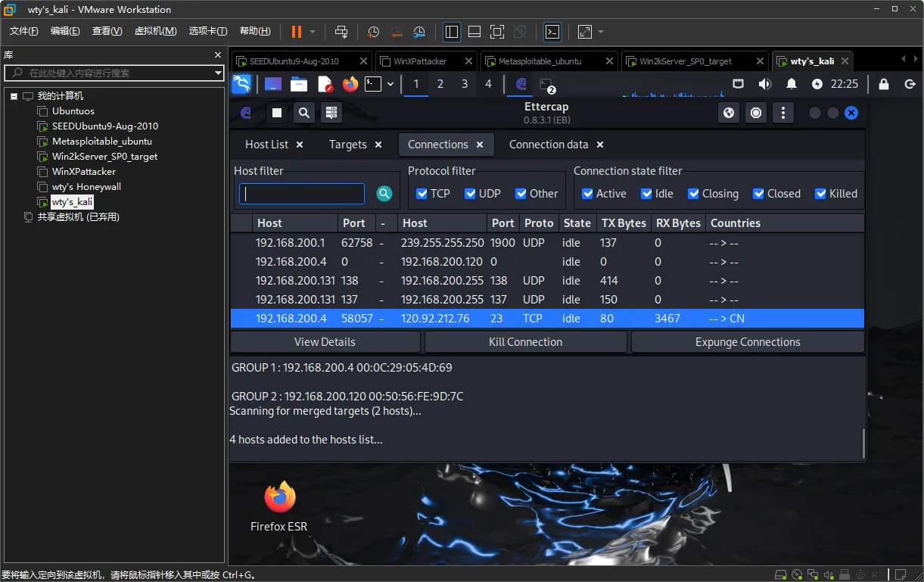Click VMware send Ctrl+Alt+Del icon
This screenshot has height=582, width=924.
[341, 32]
